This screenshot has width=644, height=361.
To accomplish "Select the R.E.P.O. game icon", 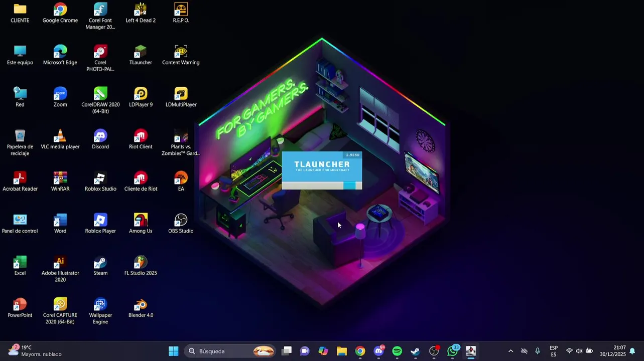I will pos(181,13).
